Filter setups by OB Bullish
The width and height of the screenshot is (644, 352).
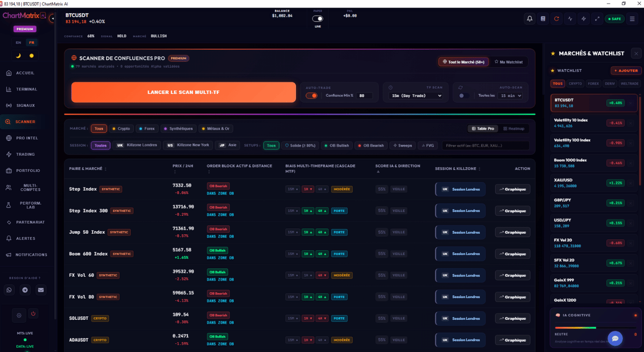pos(336,145)
